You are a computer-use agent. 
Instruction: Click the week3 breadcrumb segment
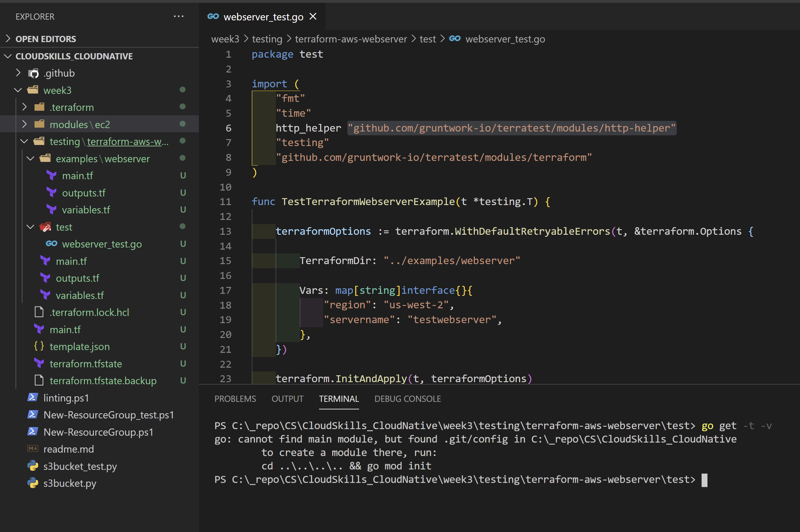point(225,39)
